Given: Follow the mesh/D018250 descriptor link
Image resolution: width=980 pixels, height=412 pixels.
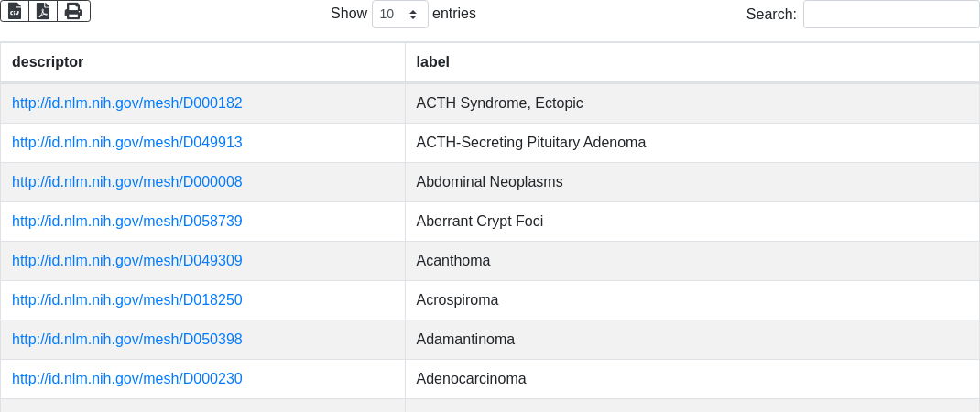Looking at the screenshot, I should point(127,300).
